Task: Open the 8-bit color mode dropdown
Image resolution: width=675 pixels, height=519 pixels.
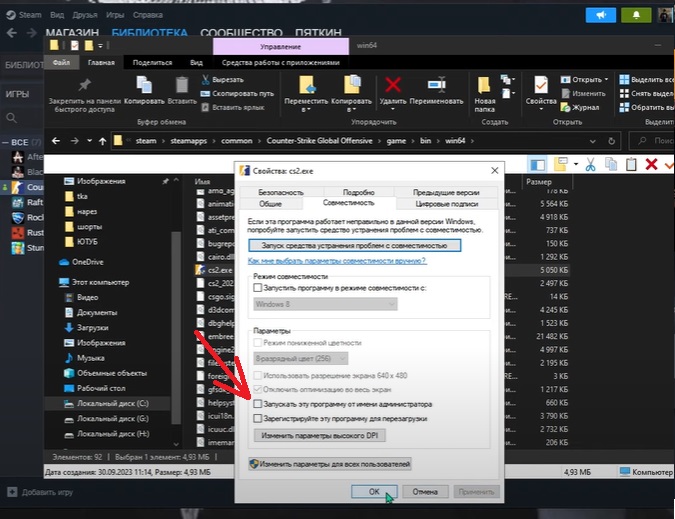Action: [300, 358]
